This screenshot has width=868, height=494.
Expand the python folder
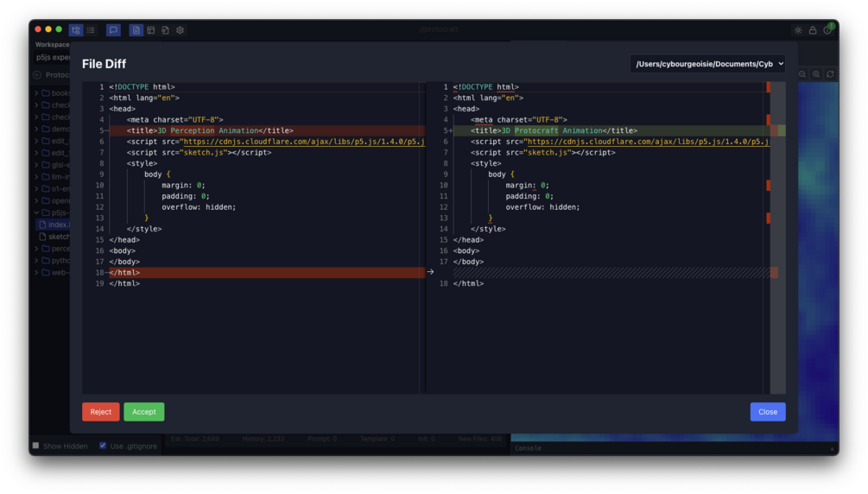tap(36, 260)
